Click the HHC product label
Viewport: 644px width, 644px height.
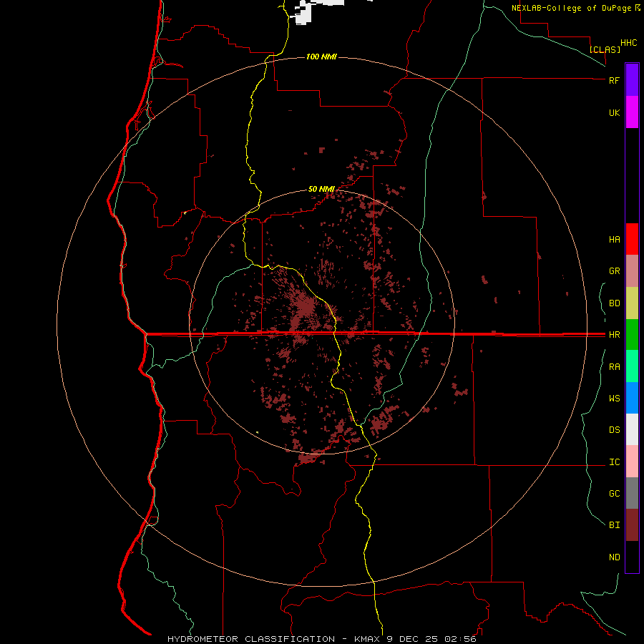[628, 43]
